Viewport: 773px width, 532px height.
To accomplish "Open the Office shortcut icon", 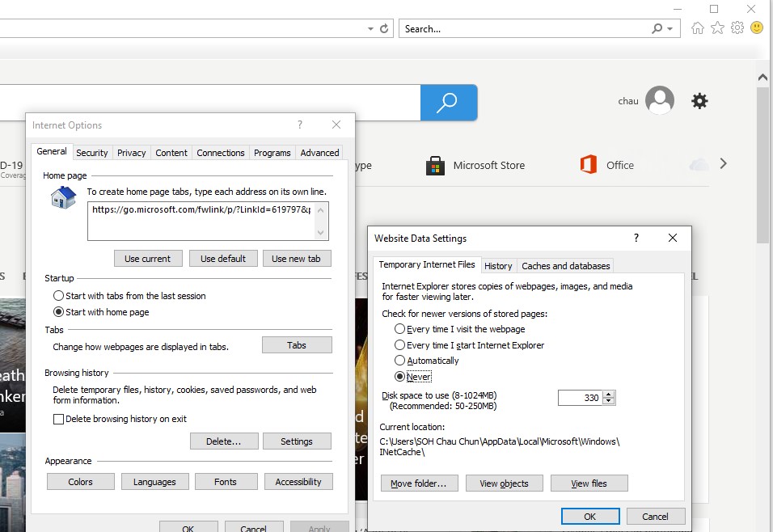I will tap(588, 165).
